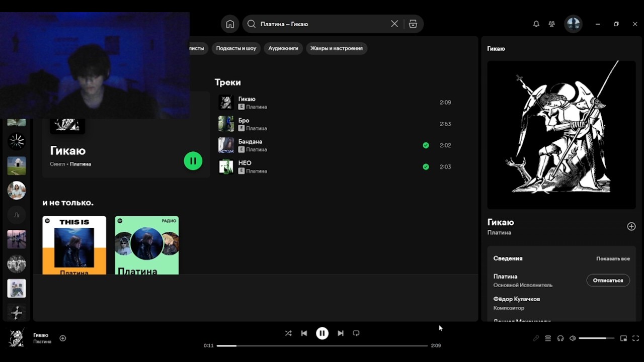Image resolution: width=644 pixels, height=362 pixels.
Task: Click the НЕО track cover thumbnail
Action: point(226,166)
